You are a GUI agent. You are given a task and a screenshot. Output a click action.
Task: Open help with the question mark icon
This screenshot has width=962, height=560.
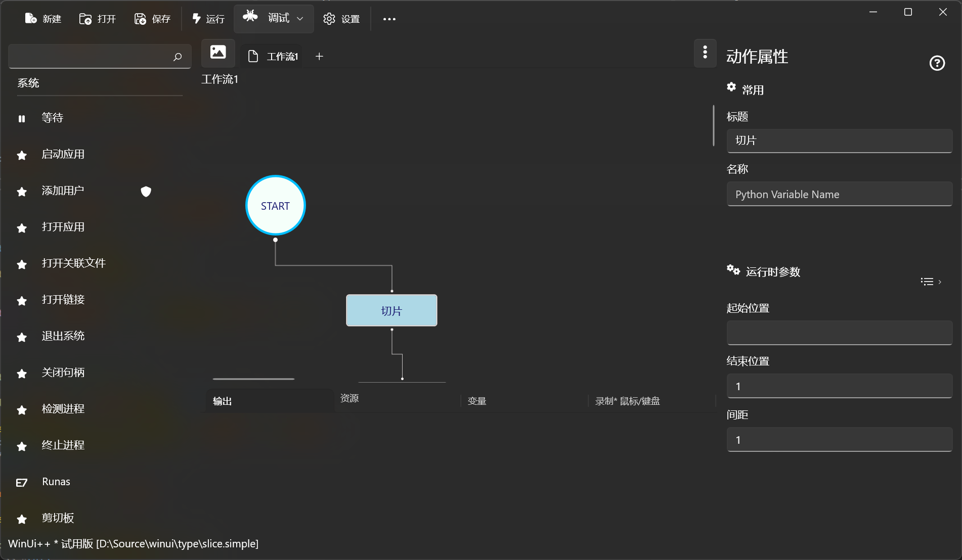(937, 63)
